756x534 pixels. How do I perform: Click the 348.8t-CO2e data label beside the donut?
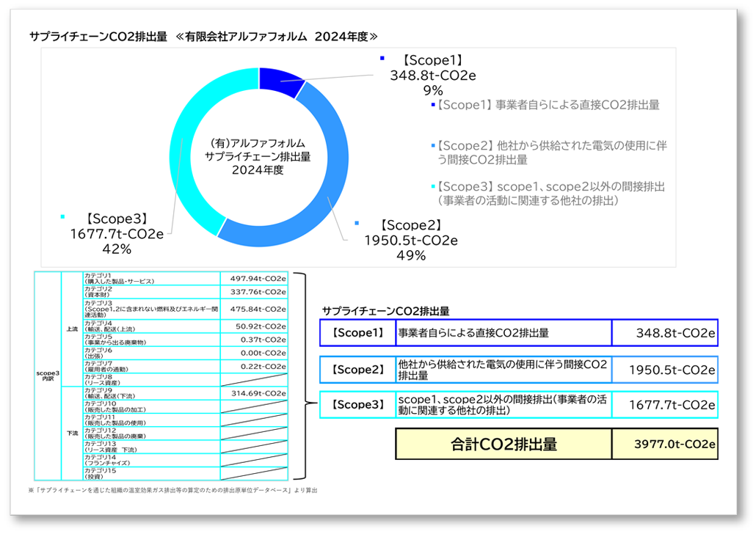click(x=433, y=75)
